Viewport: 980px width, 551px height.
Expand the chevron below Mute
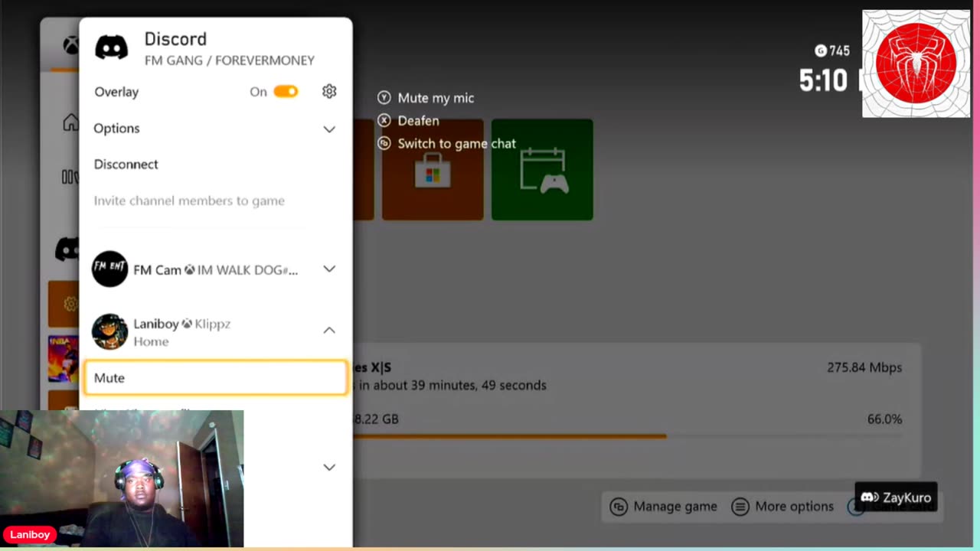329,467
